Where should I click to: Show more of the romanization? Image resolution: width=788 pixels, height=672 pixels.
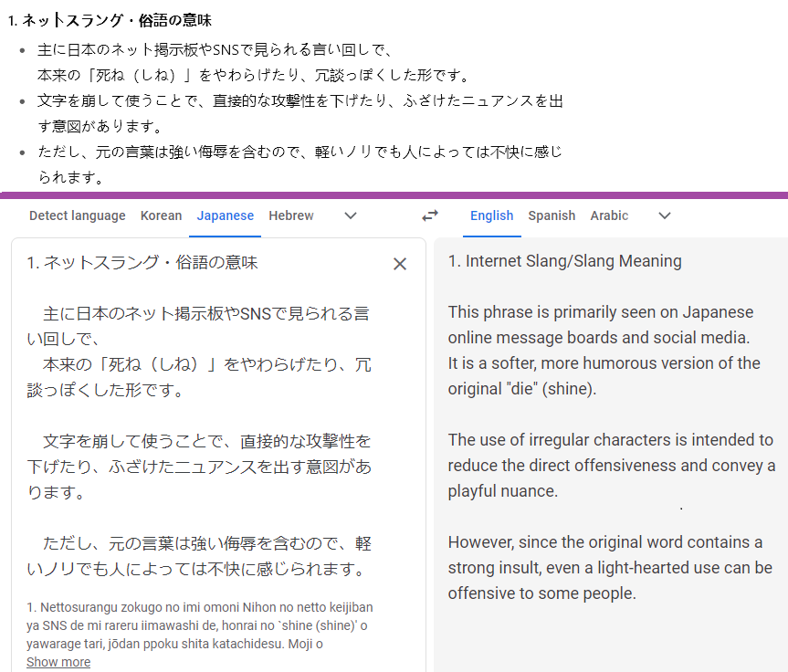58,662
